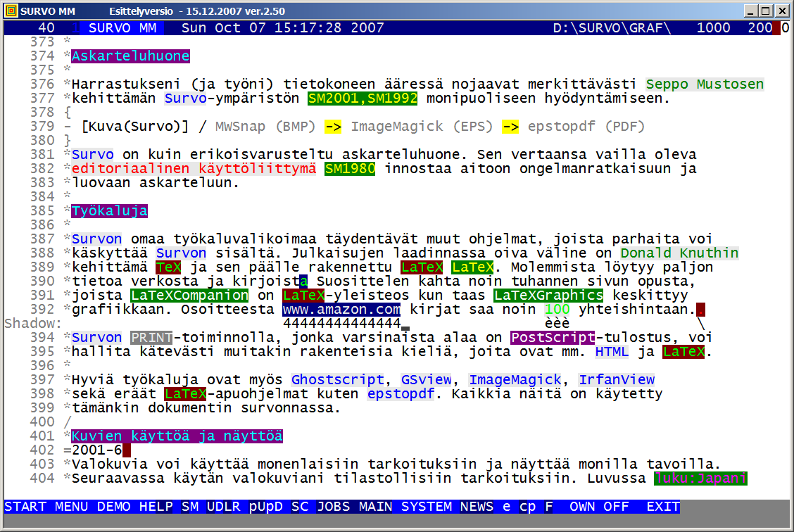
Task: Click the grey PRINT tag on line 394
Action: (x=151, y=338)
